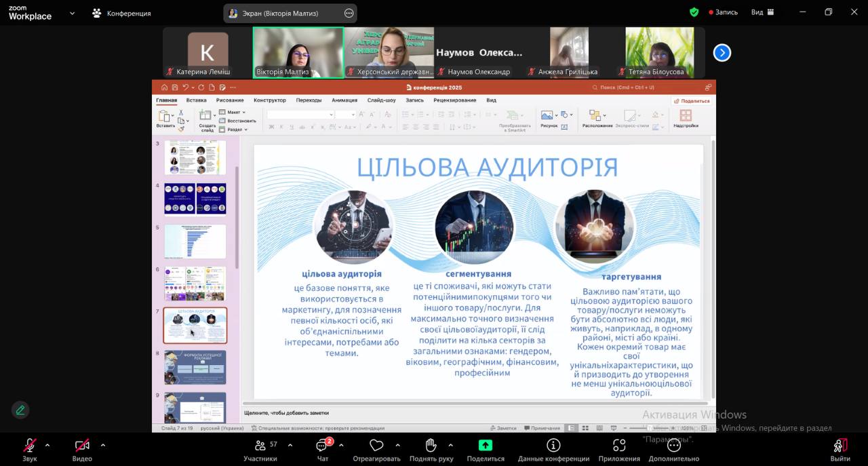The image size is (868, 466).
Task: Expand arrow next to Отреагировать
Action: (x=397, y=445)
